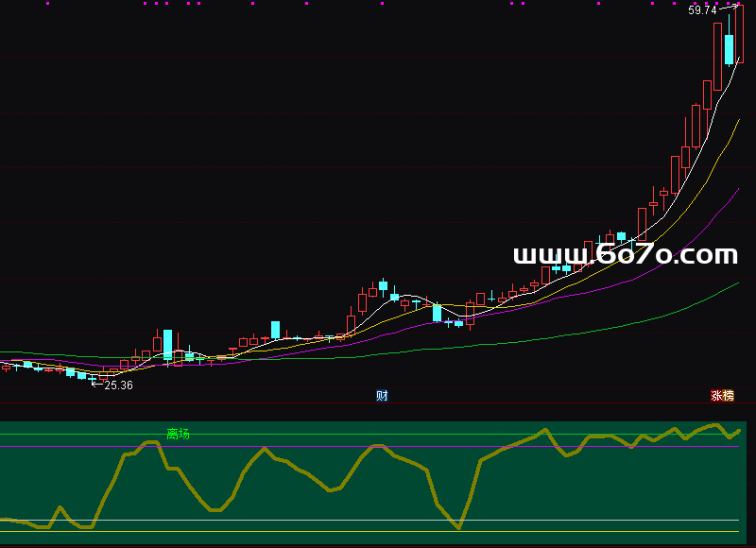The height and width of the screenshot is (548, 756).
Task: Select the deepest trough of the olive indicator
Action: [x=459, y=527]
